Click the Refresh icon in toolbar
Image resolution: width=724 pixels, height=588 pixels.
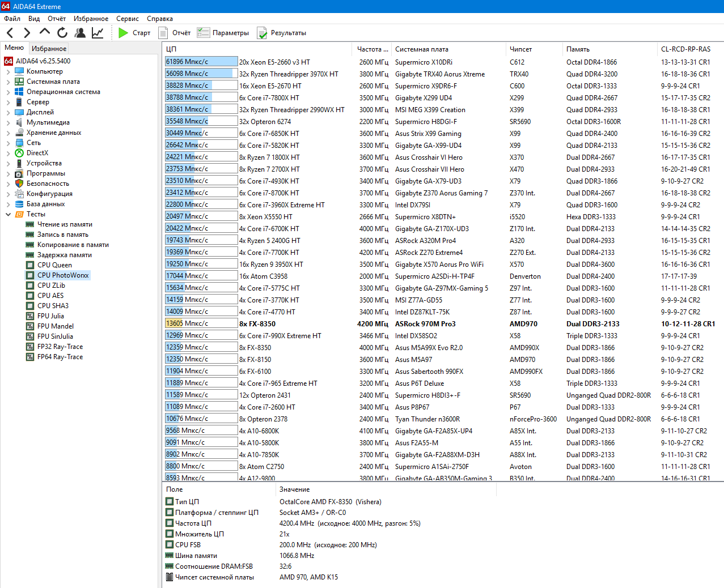click(x=62, y=33)
